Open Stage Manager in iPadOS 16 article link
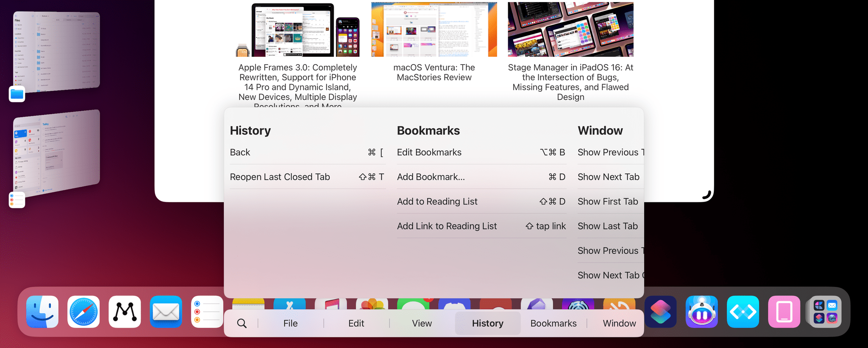 (x=570, y=82)
